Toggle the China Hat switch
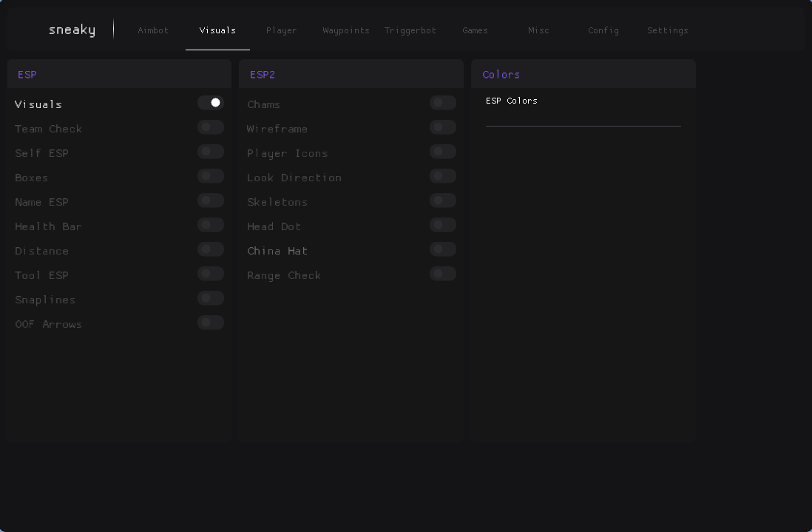 pos(443,249)
